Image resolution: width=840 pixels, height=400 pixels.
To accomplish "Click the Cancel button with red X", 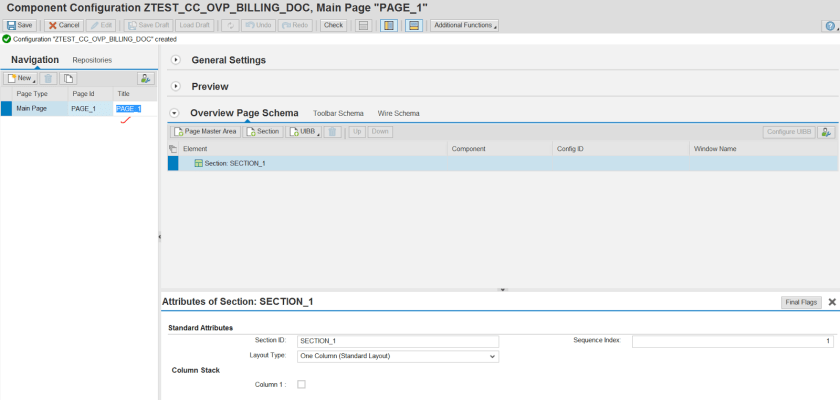I will (64, 25).
